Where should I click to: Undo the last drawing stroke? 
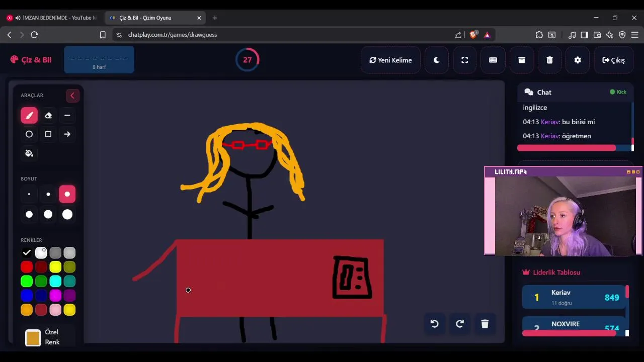tap(435, 324)
